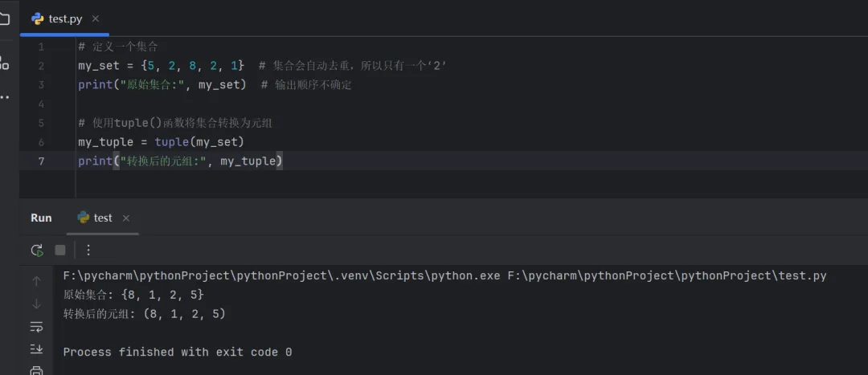Open Run toolbar more options menu
The image size is (868, 375).
point(88,250)
